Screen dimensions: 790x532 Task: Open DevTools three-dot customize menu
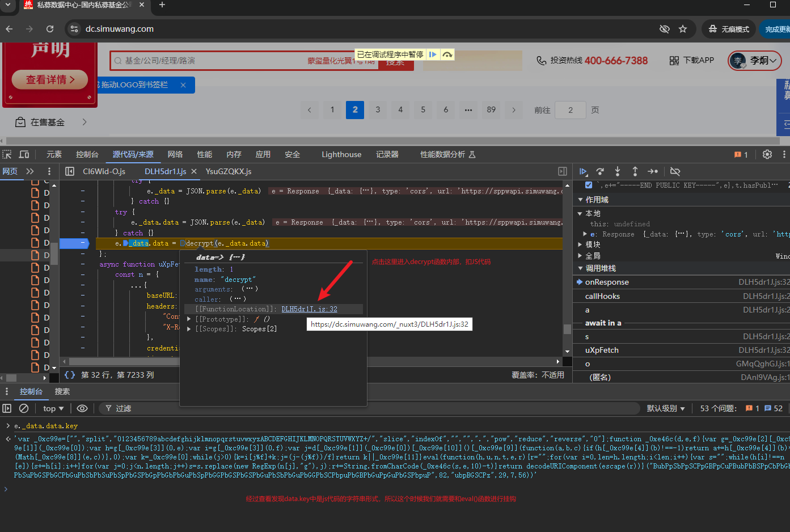tap(784, 154)
